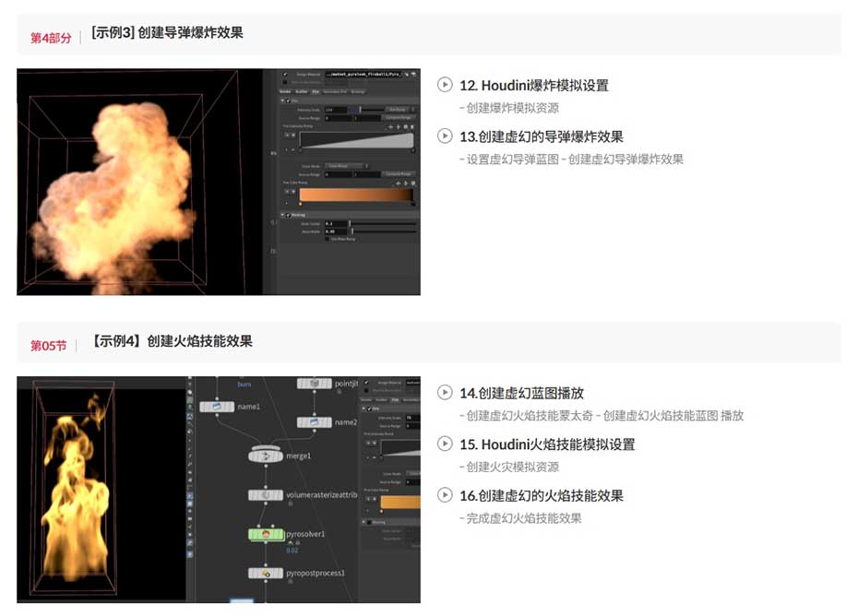Select the pointjit node icon
Screen dimensions: 858x616
click(x=314, y=384)
